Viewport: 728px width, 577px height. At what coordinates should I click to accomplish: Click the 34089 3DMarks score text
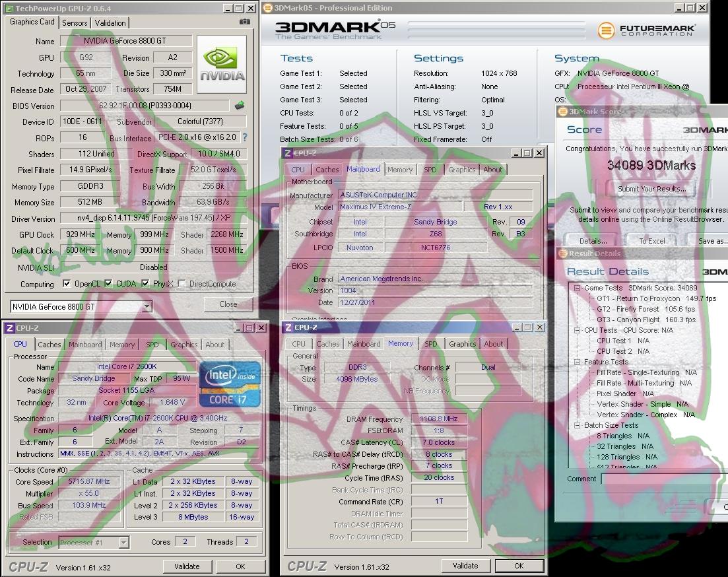click(x=651, y=166)
